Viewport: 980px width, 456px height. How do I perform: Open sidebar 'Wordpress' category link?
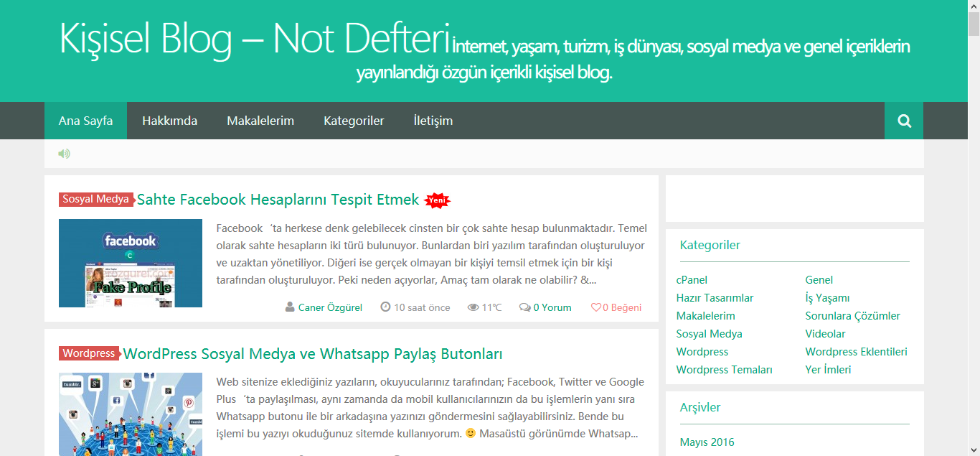click(x=702, y=352)
